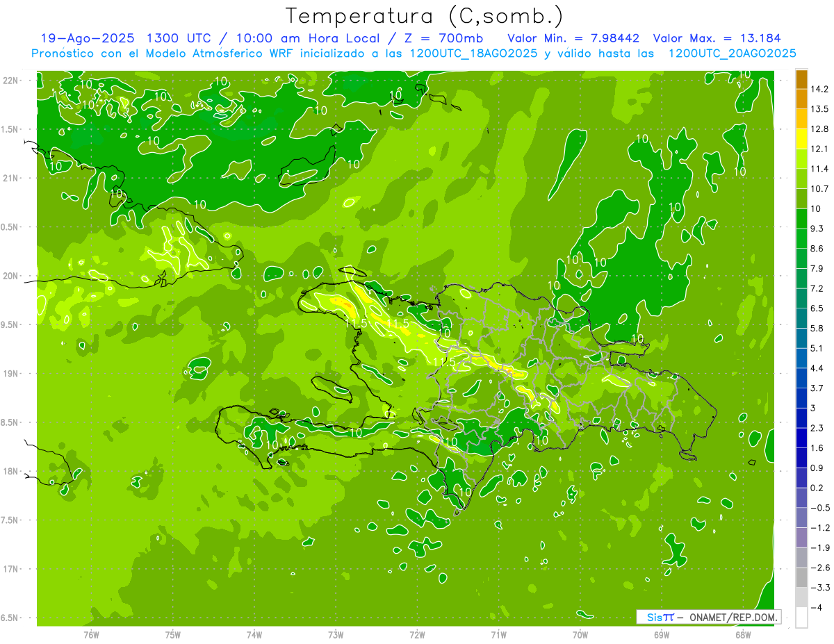Select the '19-Ago-2025' date text
The width and height of the screenshot is (834, 644).
[x=86, y=38]
